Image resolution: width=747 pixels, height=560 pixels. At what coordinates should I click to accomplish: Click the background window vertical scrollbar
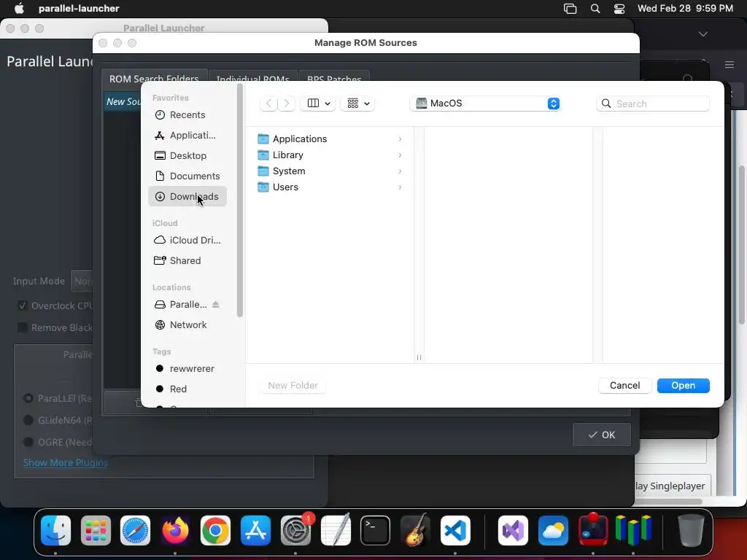742,245
